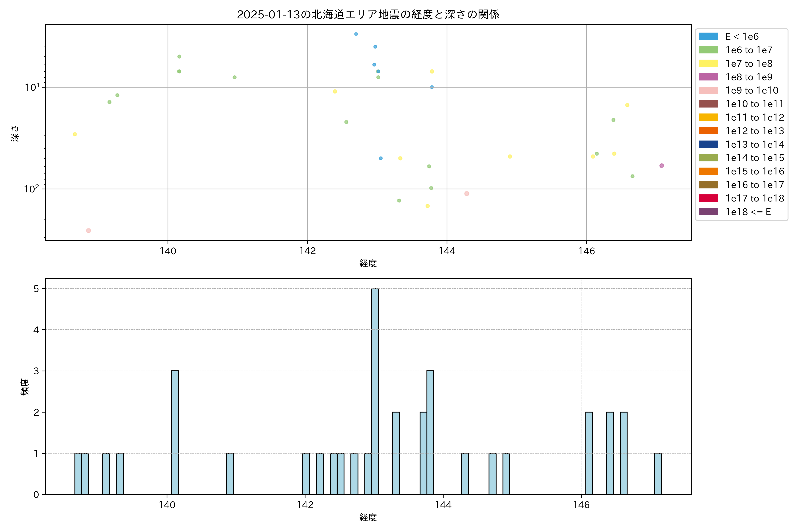Click the blue 'E < 1e6' legend swatch
This screenshot has width=798, height=532.
click(x=708, y=37)
